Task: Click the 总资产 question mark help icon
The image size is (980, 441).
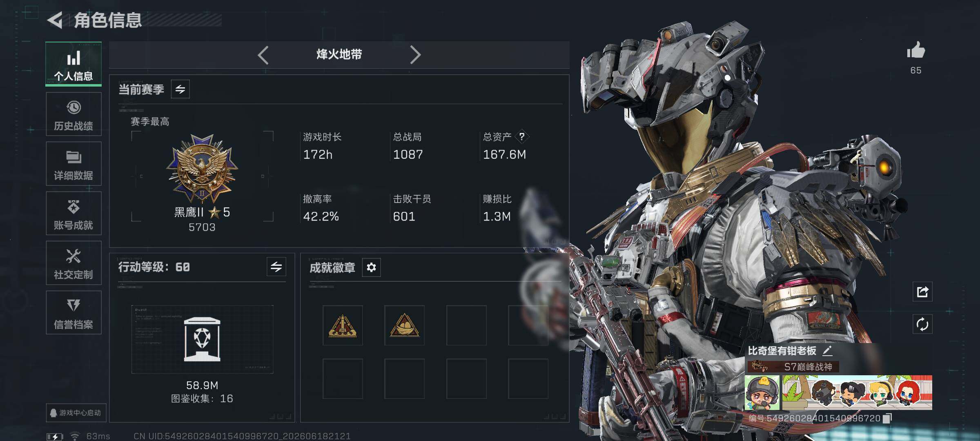Action: tap(521, 137)
